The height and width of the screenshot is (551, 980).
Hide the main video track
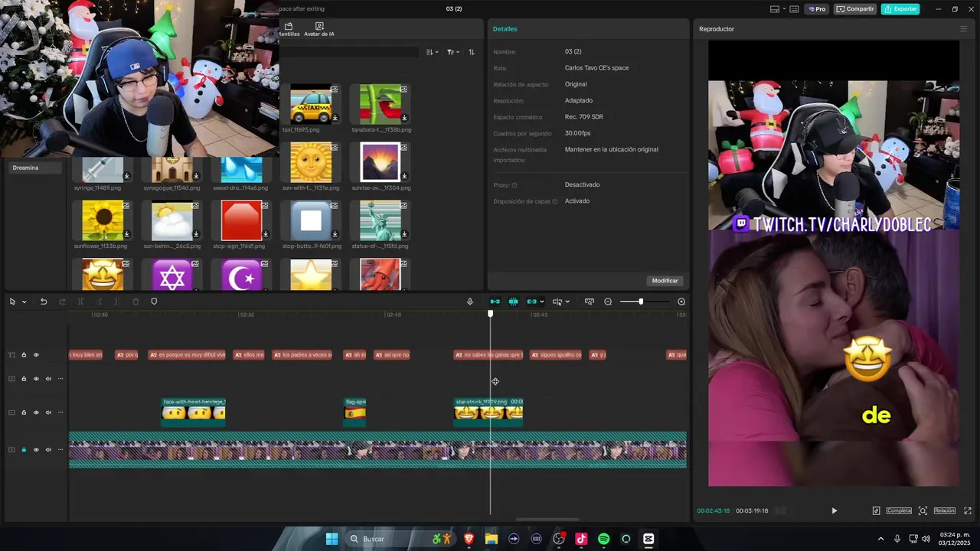36,450
